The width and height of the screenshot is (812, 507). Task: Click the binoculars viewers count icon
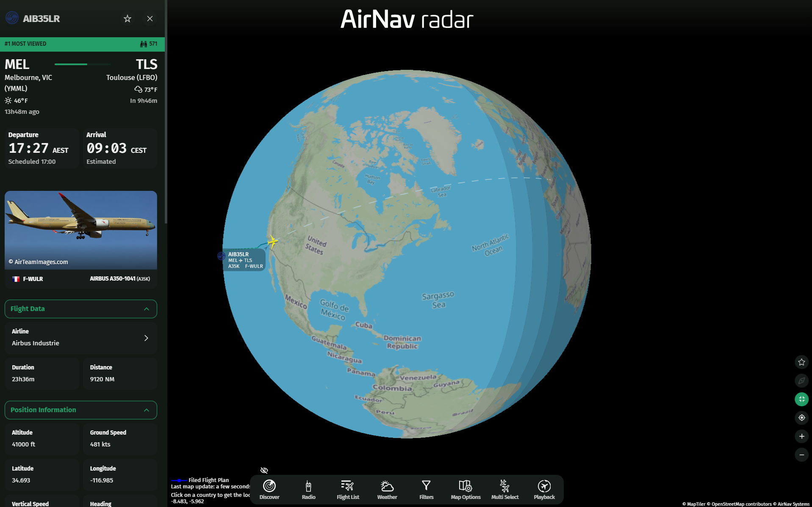pyautogui.click(x=144, y=44)
